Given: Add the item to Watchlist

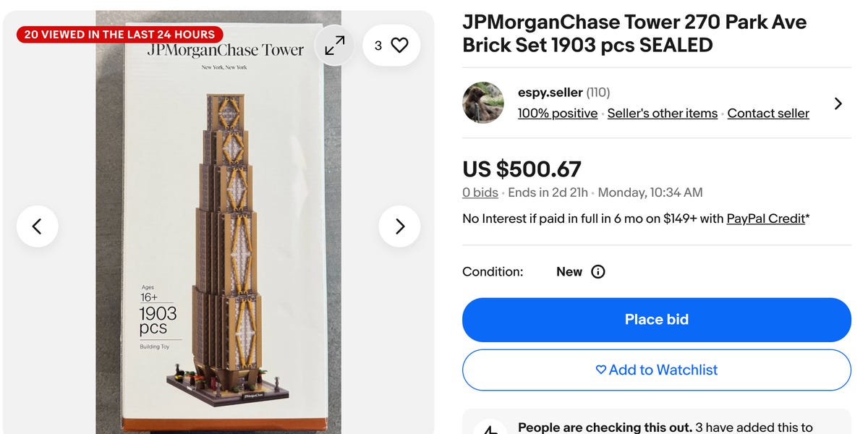Looking at the screenshot, I should [x=657, y=370].
